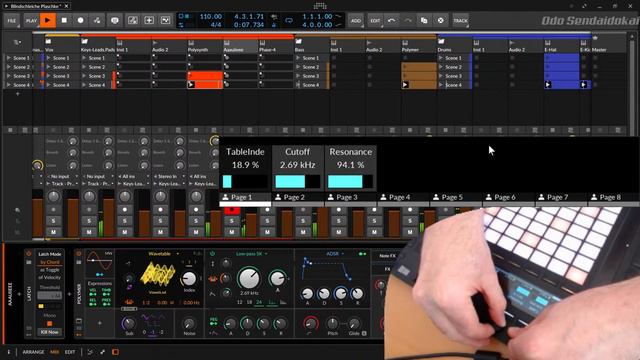Toggle the automation write icon in transport

[x=97, y=20]
